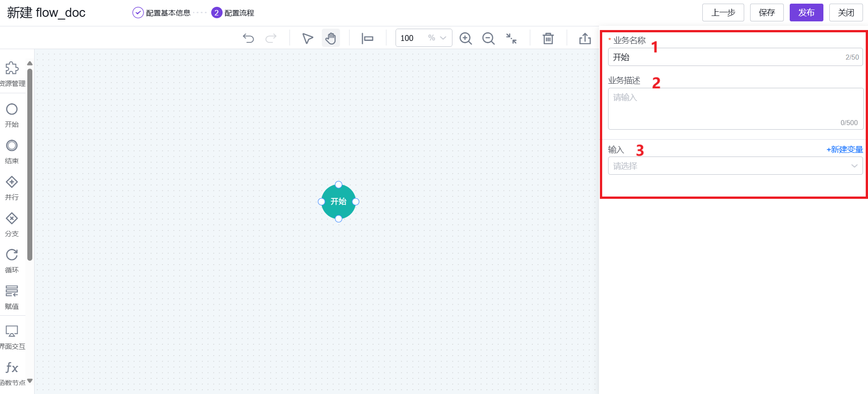The image size is (868, 394).
Task: Click the +新建变量 link
Action: click(x=844, y=150)
